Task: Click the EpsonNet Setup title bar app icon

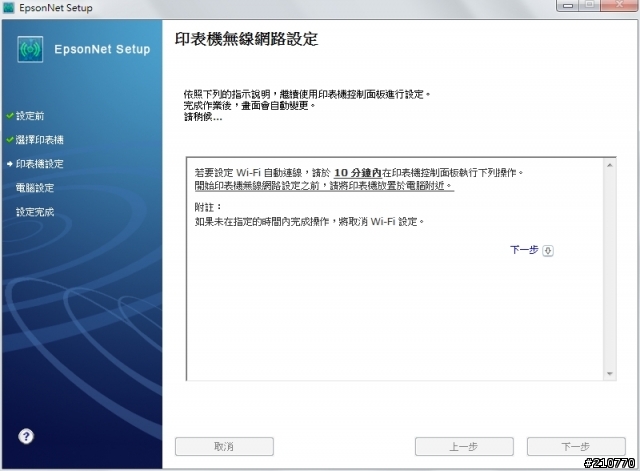Action: coord(9,7)
